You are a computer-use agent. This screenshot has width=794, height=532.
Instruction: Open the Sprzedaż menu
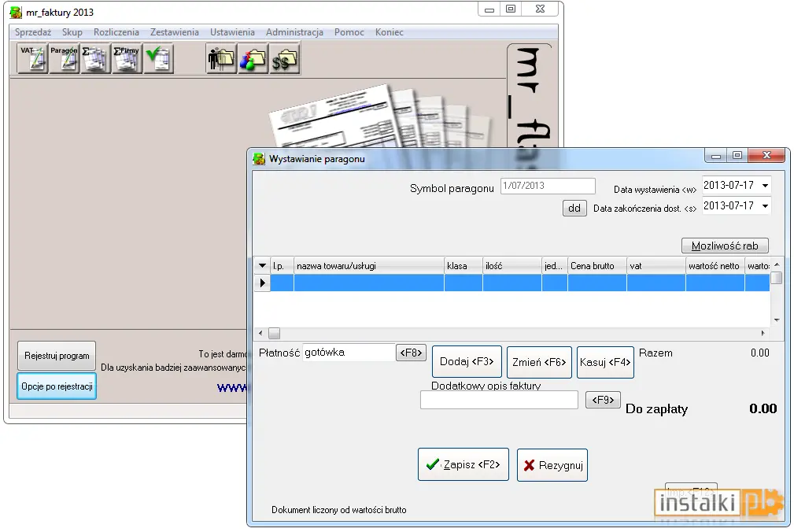(33, 32)
